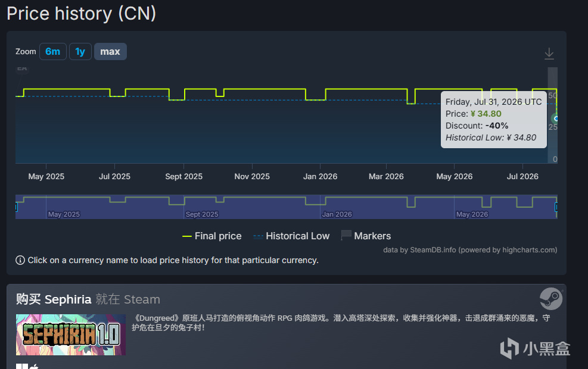
Task: Select the max zoom range
Action: coord(110,51)
